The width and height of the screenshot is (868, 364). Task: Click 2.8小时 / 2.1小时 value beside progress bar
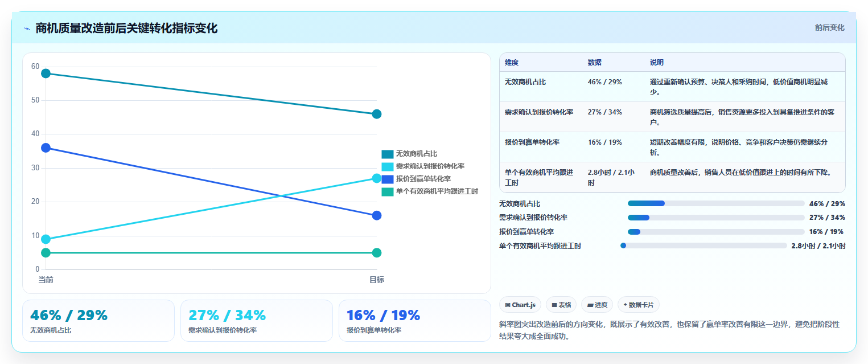818,246
